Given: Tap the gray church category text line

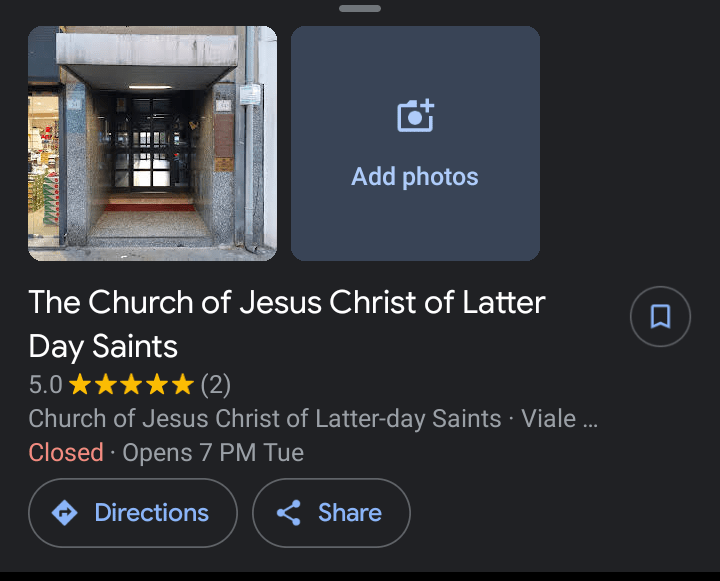Looking at the screenshot, I should pyautogui.click(x=264, y=418).
